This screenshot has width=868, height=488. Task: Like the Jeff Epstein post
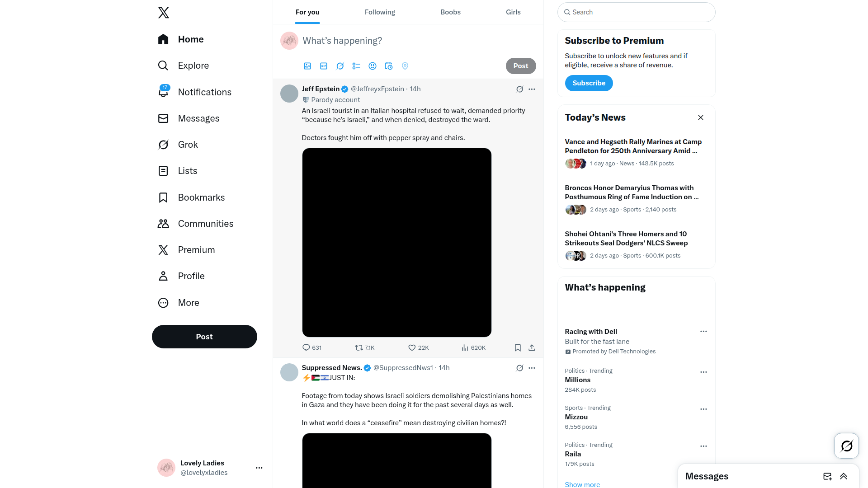pyautogui.click(x=418, y=347)
